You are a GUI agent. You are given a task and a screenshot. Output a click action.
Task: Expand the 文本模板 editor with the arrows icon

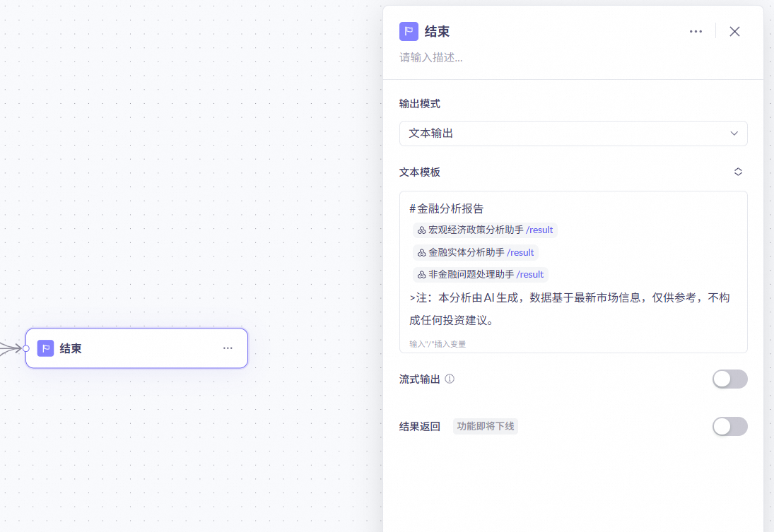pyautogui.click(x=738, y=172)
